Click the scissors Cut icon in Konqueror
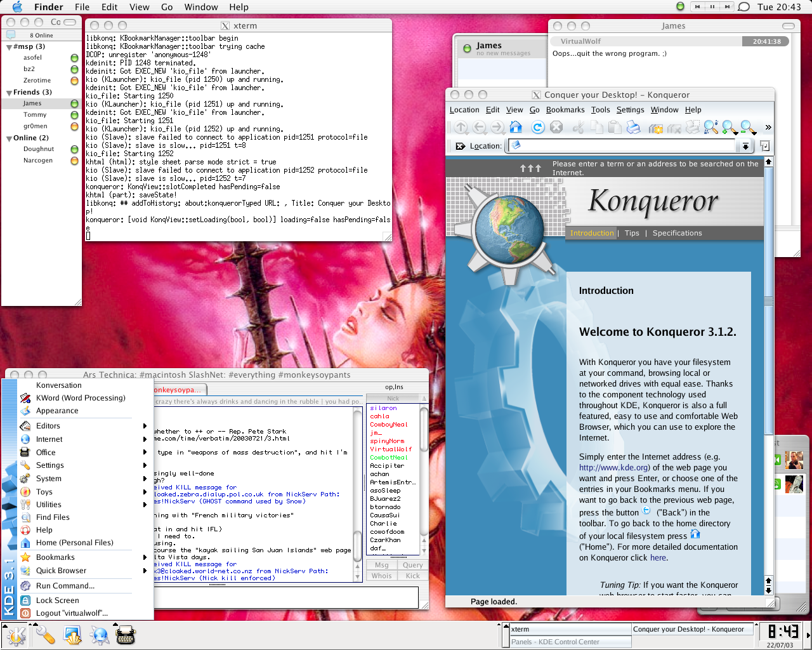 [x=578, y=127]
